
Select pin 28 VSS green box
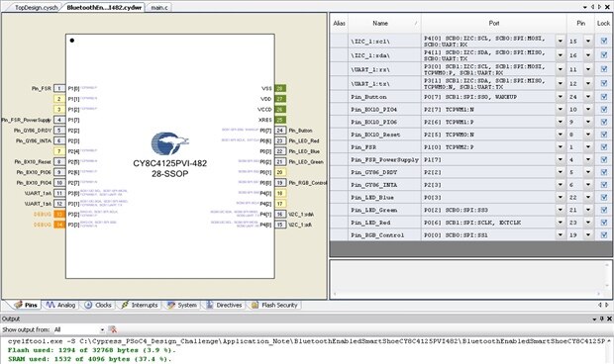(x=280, y=88)
